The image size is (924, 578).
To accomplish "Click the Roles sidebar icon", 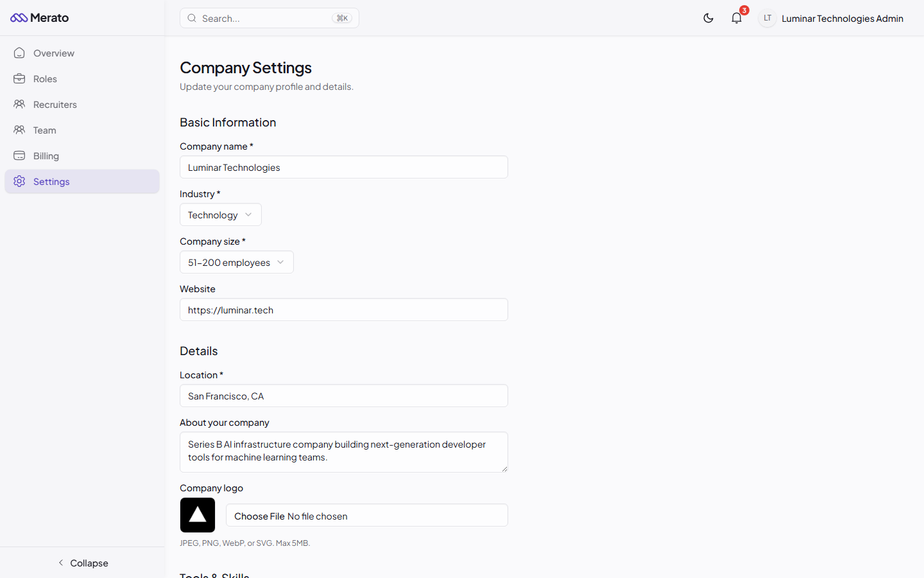I will (19, 78).
